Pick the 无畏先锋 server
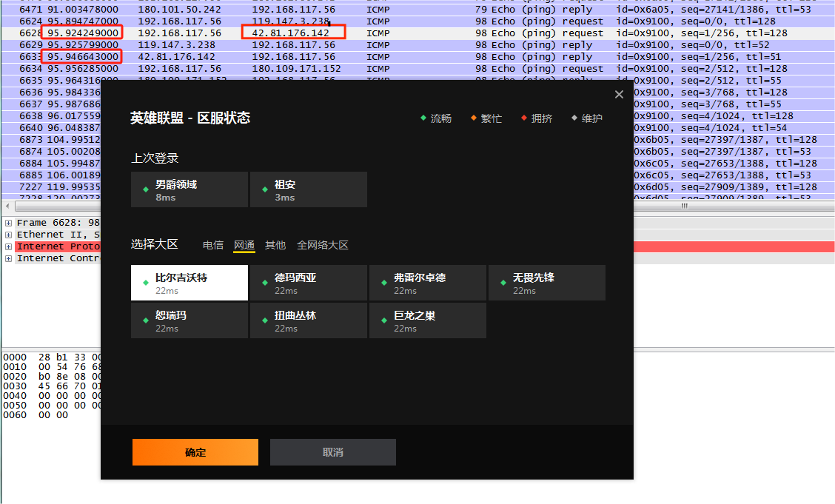Screen dimensions: 835x504 [547, 283]
